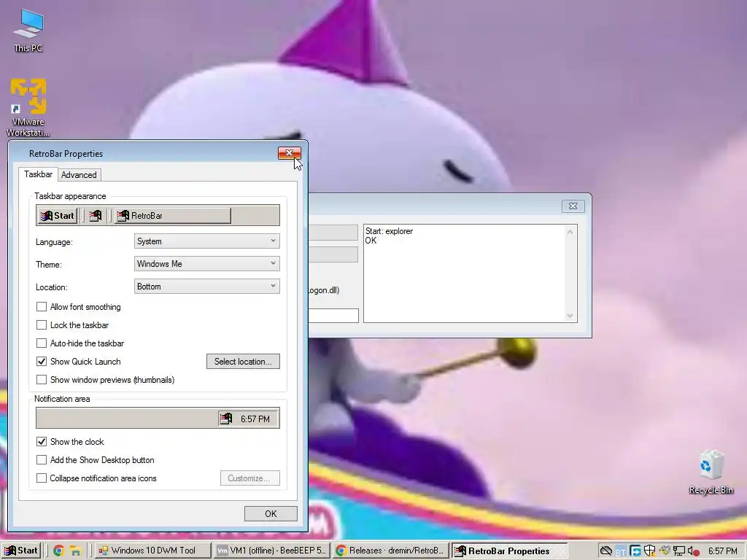Close the RetroBar Properties window
Viewport: 747px width, 560px height.
click(289, 153)
